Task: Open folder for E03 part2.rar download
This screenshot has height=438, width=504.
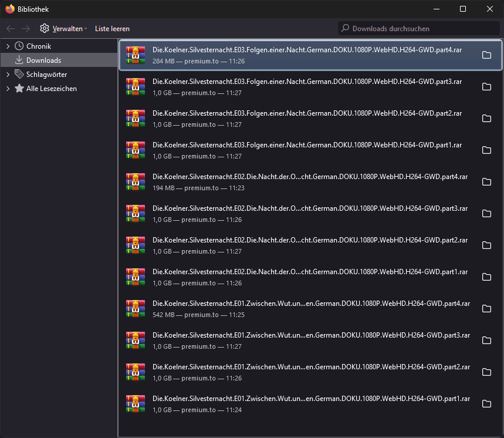Action: pyautogui.click(x=486, y=119)
